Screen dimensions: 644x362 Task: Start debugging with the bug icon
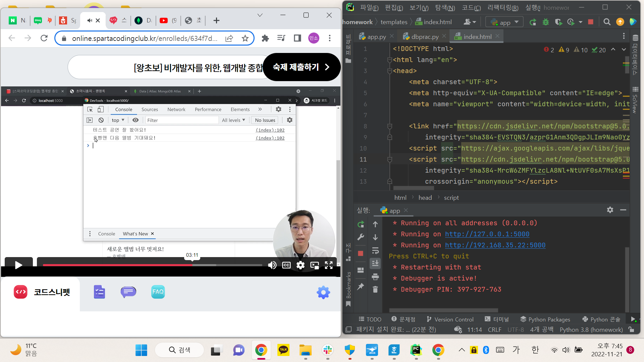coord(546,22)
